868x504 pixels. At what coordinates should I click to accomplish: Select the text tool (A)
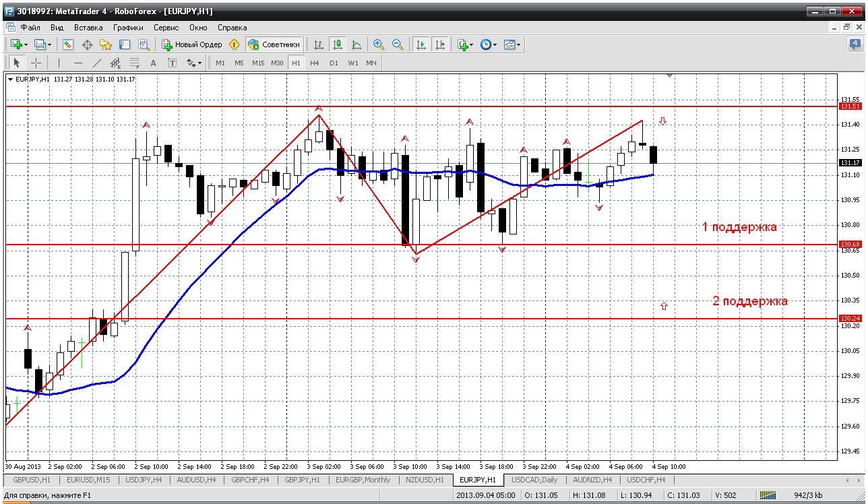pos(153,63)
